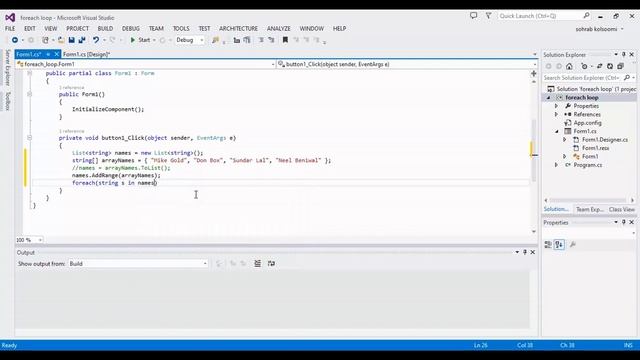This screenshot has height=360, width=640.
Task: Click the Feedback speech bubble icon
Action: coord(473,16)
